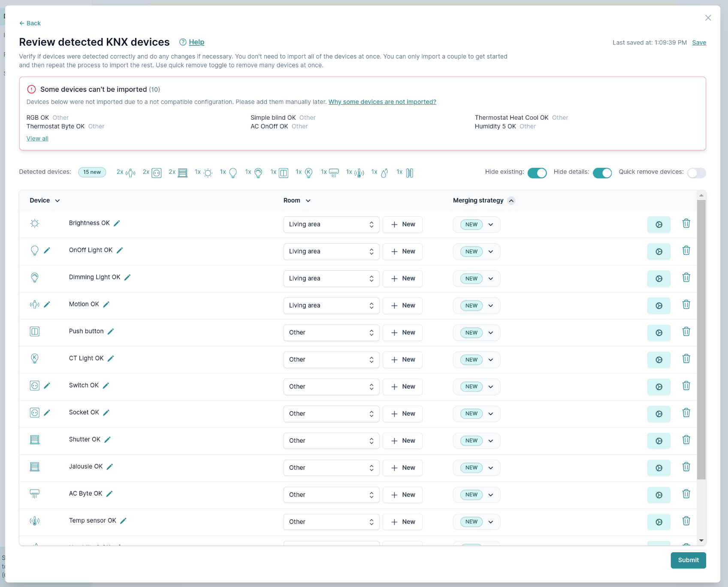Enable Quick remove devices toggle
This screenshot has width=728, height=587.
[696, 173]
